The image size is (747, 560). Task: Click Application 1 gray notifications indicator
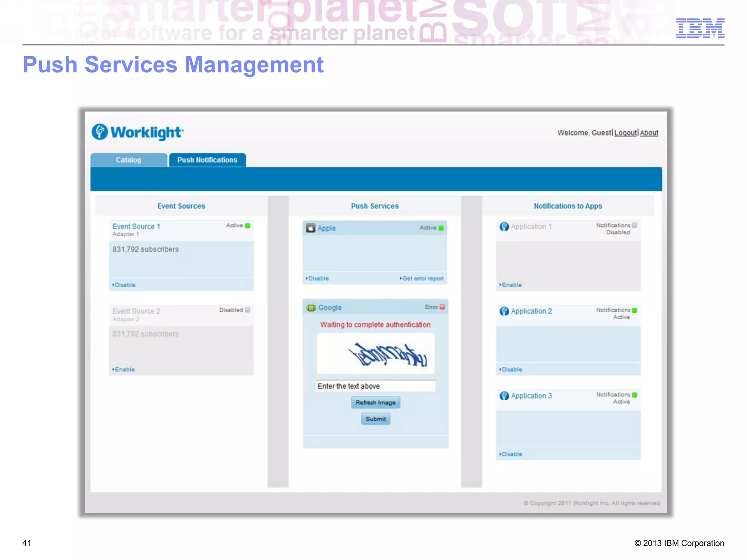coord(635,225)
